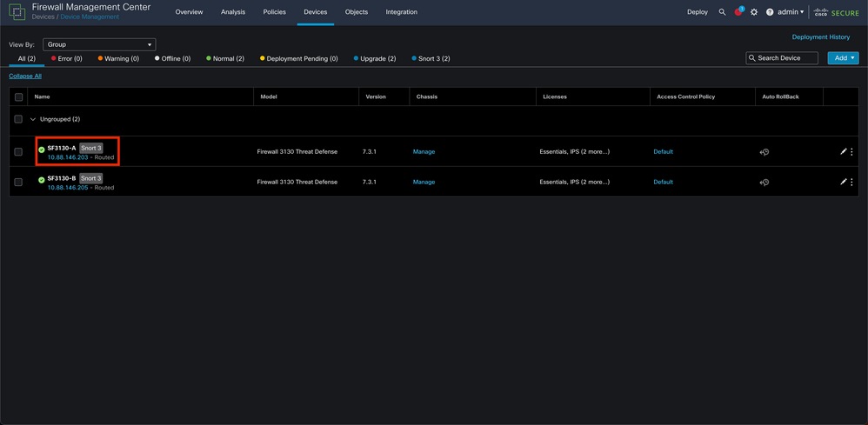Click the edit pencil for SF3130-A

point(843,151)
